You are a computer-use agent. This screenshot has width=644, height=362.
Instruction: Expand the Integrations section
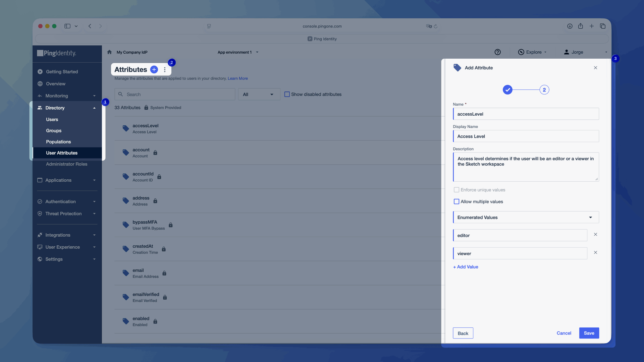tap(67, 235)
